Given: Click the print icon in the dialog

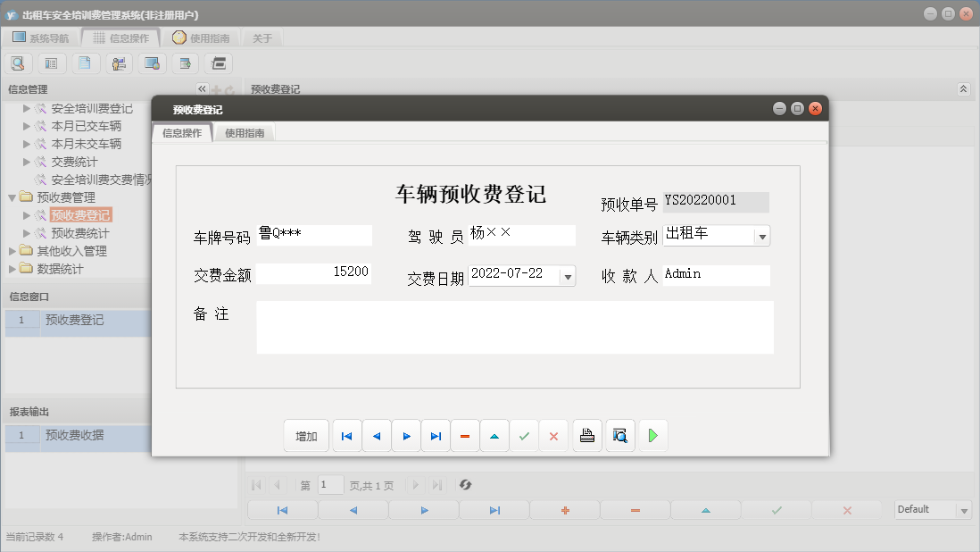Looking at the screenshot, I should tap(586, 435).
